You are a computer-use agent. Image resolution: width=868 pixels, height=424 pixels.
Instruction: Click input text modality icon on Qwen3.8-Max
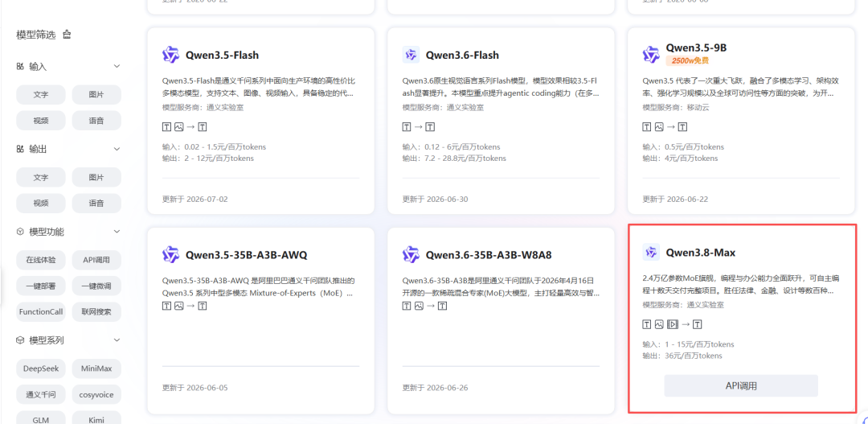click(x=647, y=324)
